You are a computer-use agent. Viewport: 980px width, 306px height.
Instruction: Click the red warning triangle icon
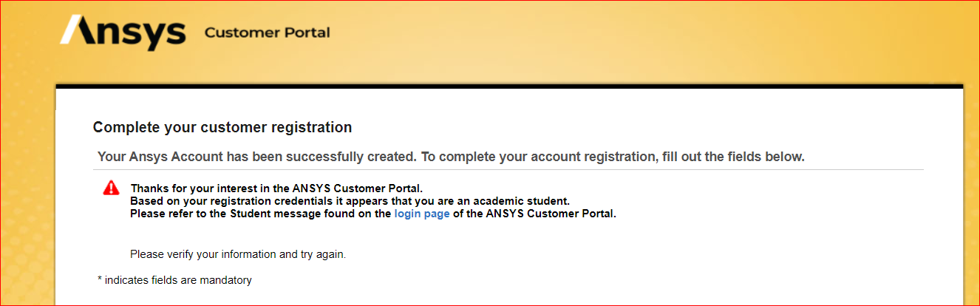pos(111,188)
